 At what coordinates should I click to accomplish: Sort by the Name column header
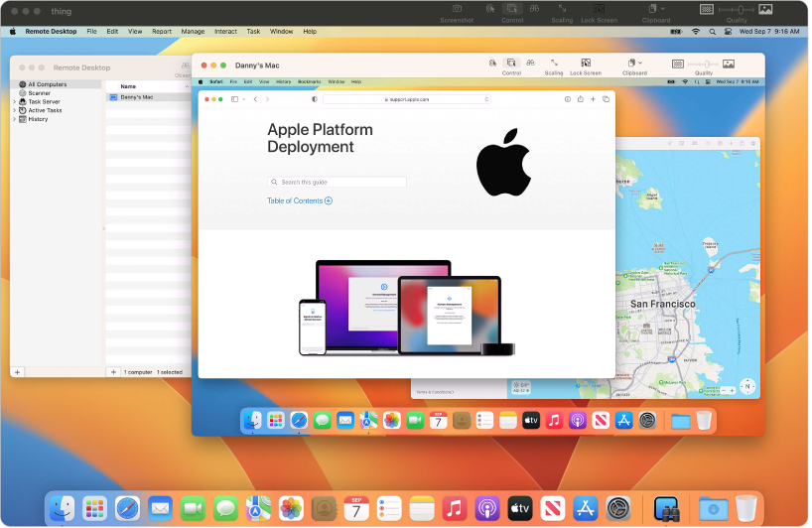pyautogui.click(x=149, y=86)
